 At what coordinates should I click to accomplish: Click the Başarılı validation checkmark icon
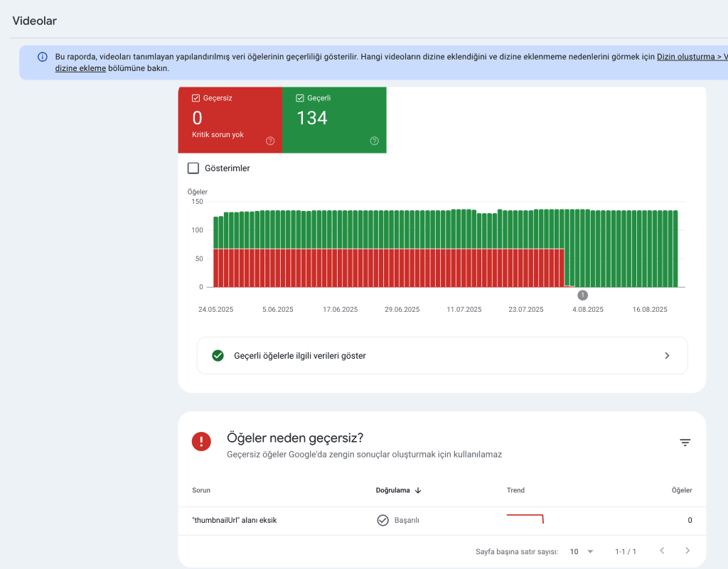click(x=382, y=520)
